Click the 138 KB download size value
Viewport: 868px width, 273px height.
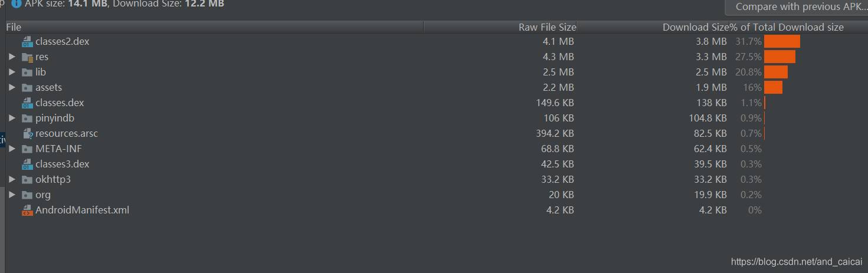712,103
